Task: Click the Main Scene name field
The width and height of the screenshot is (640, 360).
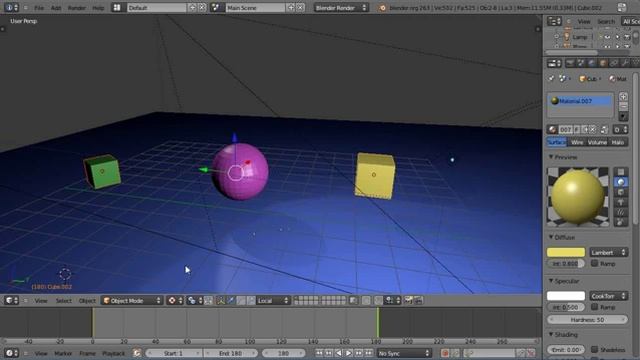Action: pyautogui.click(x=256, y=7)
